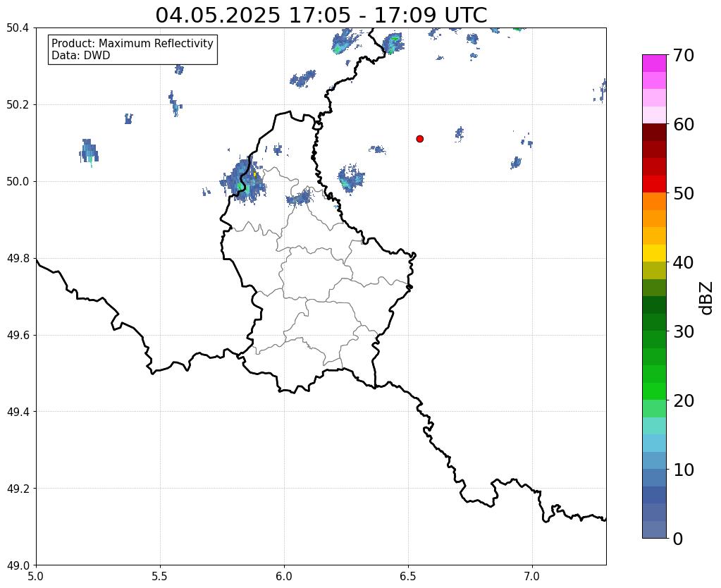Pick the bright green band near 20 dBZ
The width and height of the screenshot is (721, 588).
click(654, 391)
